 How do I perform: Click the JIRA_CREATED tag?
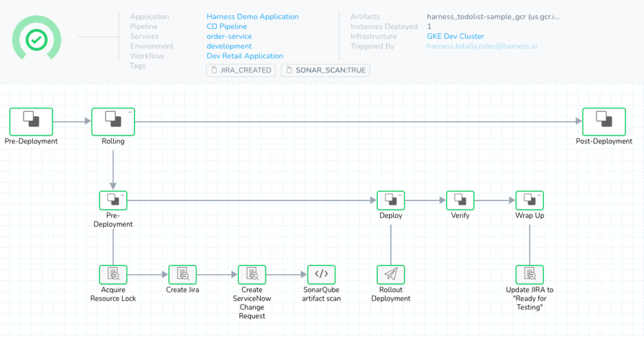[x=241, y=70]
